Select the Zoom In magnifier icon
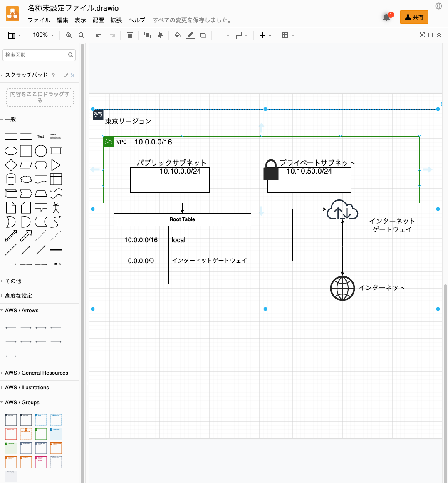The image size is (448, 483). pyautogui.click(x=69, y=35)
